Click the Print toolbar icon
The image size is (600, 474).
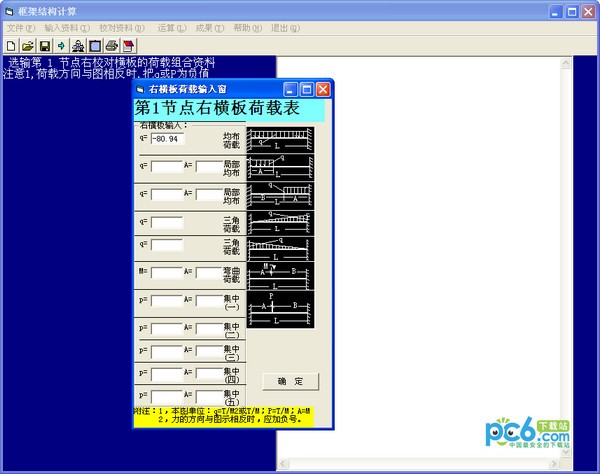pos(112,45)
